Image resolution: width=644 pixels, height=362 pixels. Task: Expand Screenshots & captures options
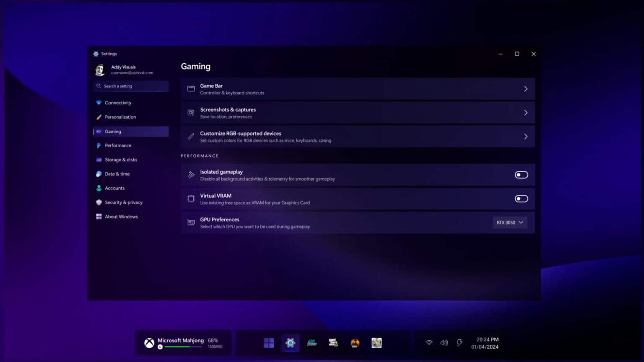358,112
